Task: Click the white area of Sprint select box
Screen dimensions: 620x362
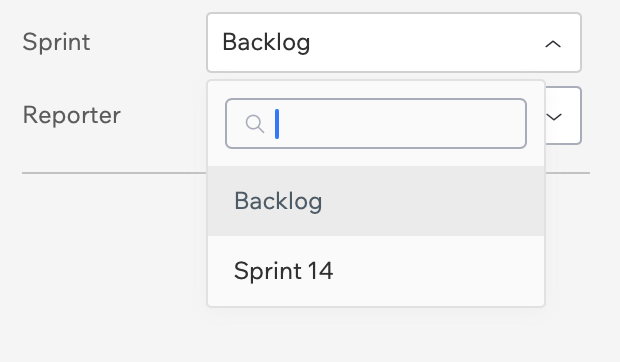Action: (427, 43)
